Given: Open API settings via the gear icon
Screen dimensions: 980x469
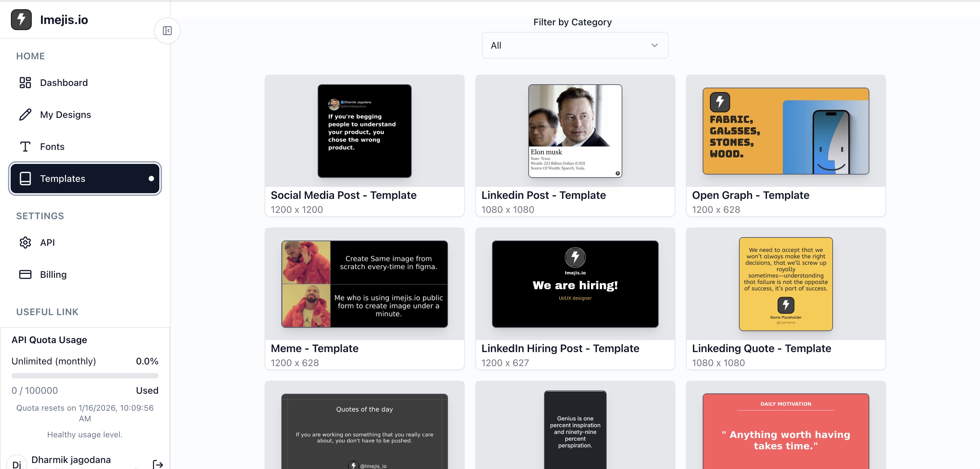Looking at the screenshot, I should pyautogui.click(x=25, y=242).
